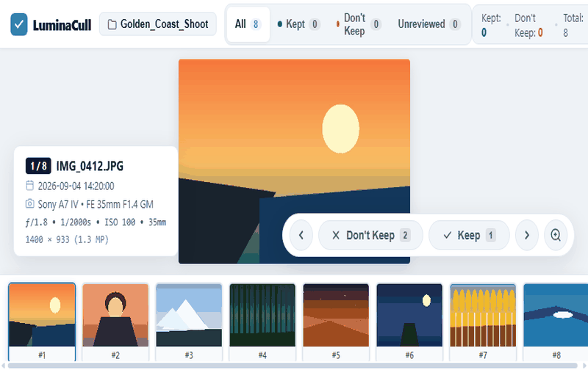Image resolution: width=588 pixels, height=370 pixels.
Task: Select thumbnail #1 sunset coast
Action: pos(42,322)
